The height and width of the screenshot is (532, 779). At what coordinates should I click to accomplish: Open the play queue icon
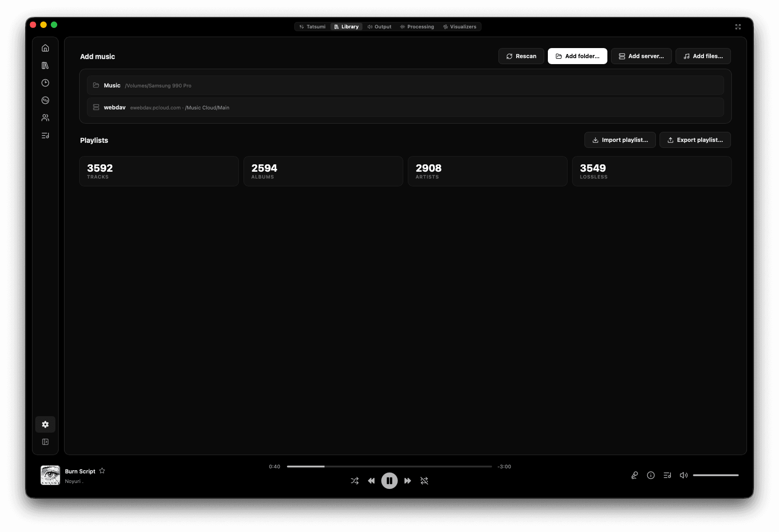point(667,475)
